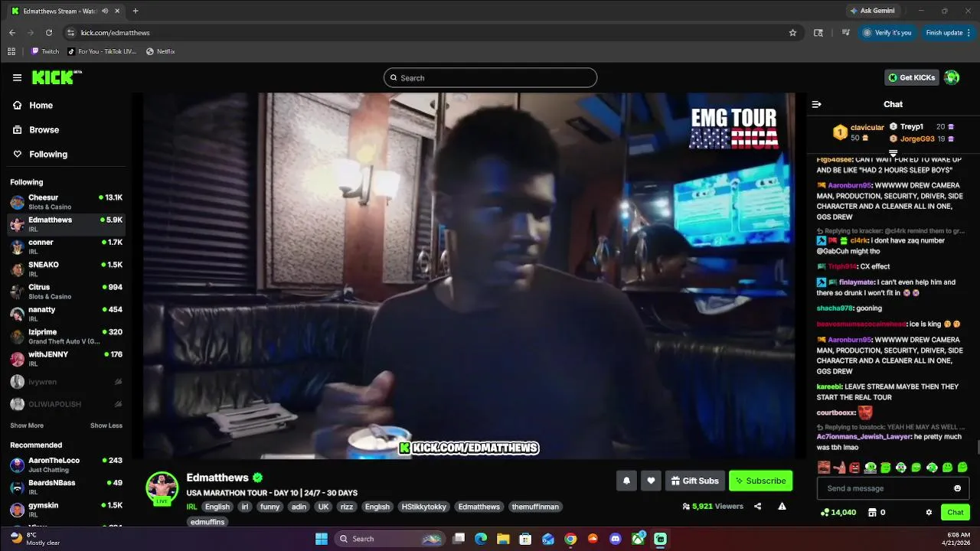The height and width of the screenshot is (551, 980).
Task: Click the Get KICKs button
Action: coord(912,77)
